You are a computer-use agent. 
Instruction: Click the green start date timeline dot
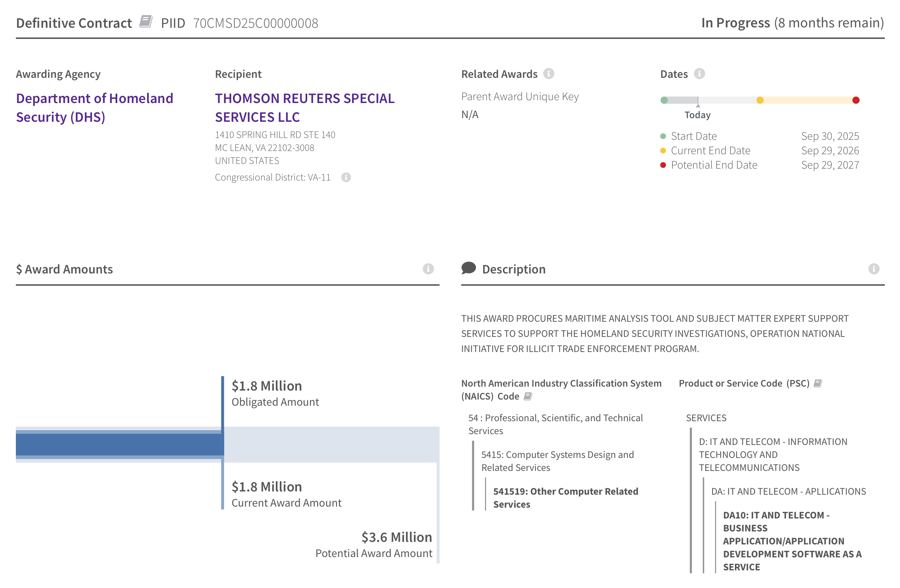(664, 100)
